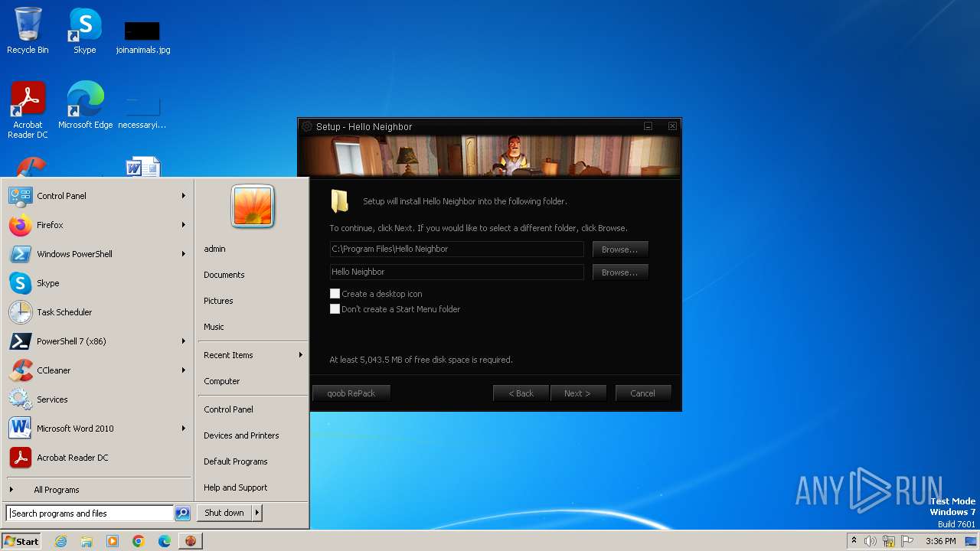Click the search magnifier button
This screenshot has height=551, width=980.
pos(182,514)
